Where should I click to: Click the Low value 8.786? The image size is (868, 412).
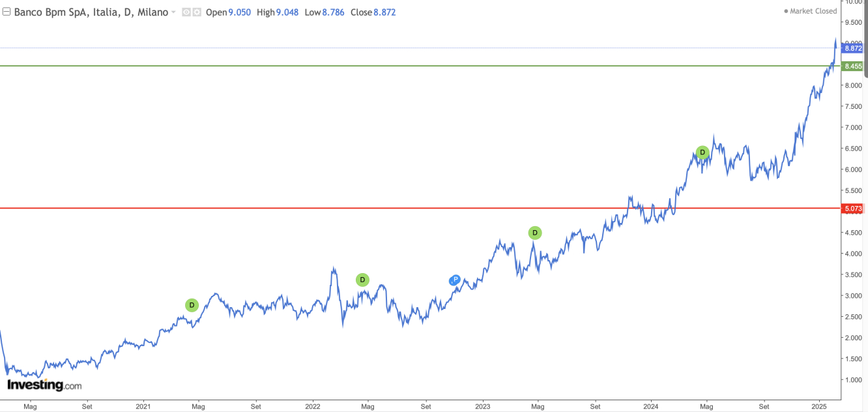333,12
